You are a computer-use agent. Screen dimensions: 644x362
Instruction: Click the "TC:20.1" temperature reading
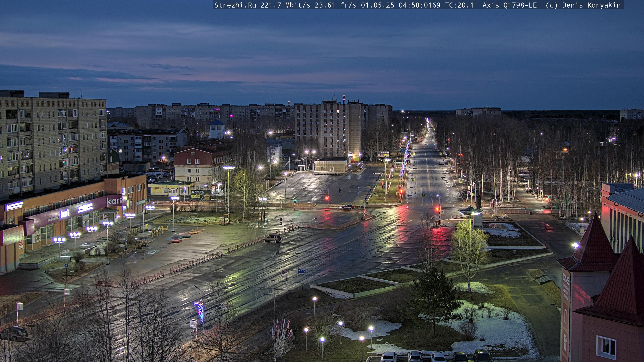[x=459, y=5]
